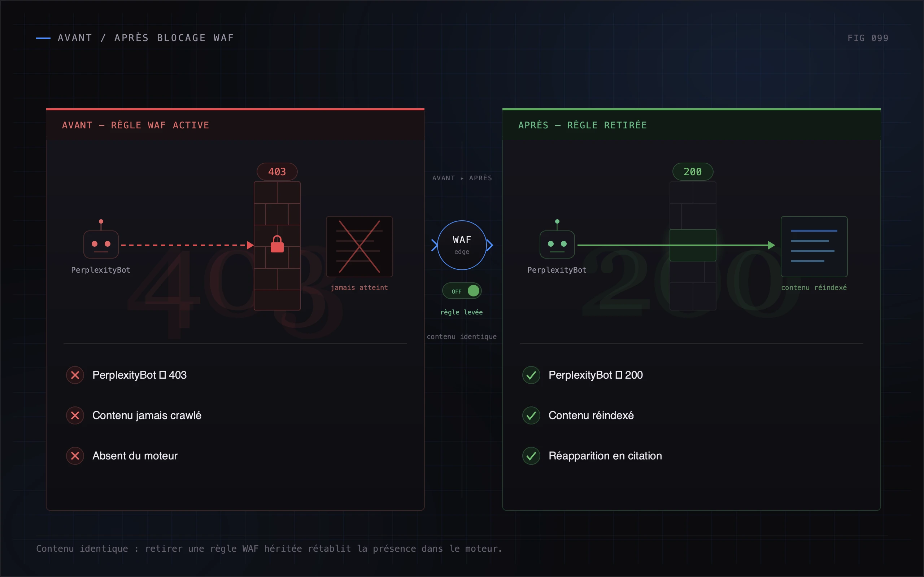Click the green check beside Contenu réindexé

pyautogui.click(x=531, y=415)
